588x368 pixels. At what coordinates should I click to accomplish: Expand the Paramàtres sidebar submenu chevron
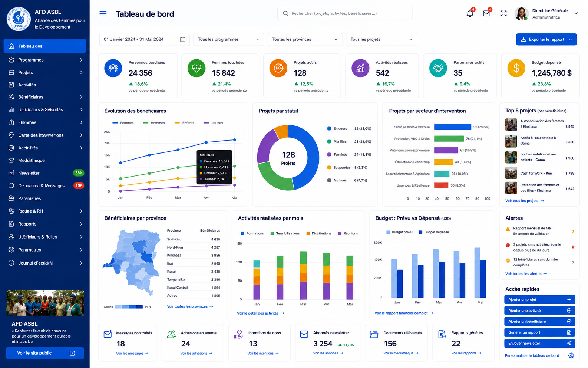point(81,250)
